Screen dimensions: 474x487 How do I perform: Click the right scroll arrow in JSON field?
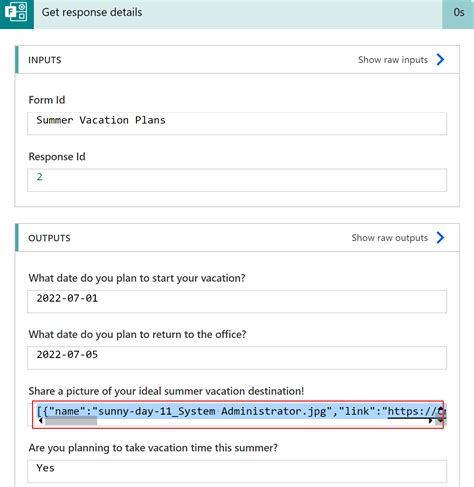coord(430,421)
